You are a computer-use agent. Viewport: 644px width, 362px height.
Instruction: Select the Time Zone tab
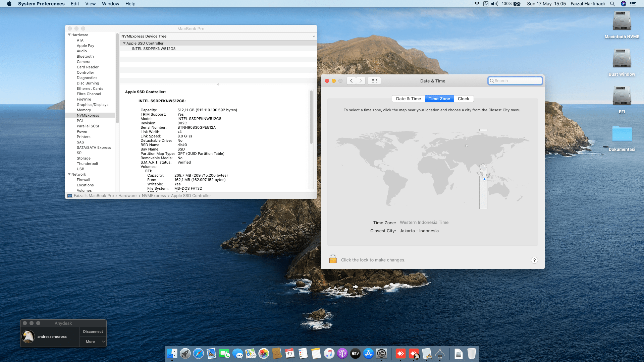pyautogui.click(x=439, y=99)
